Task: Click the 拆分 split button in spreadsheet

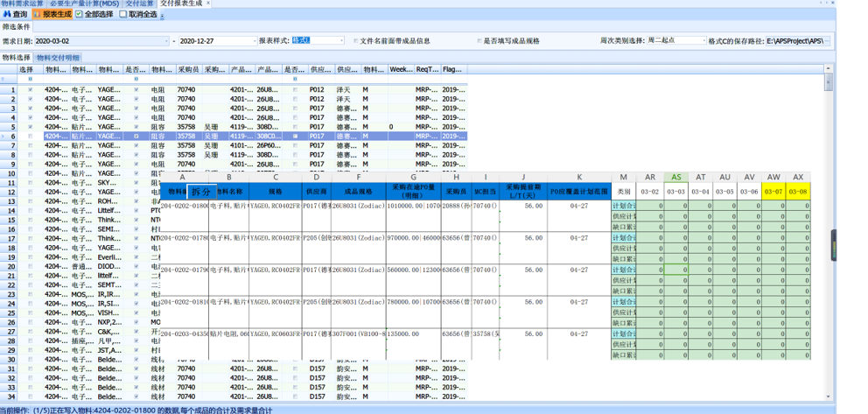Action: click(200, 191)
